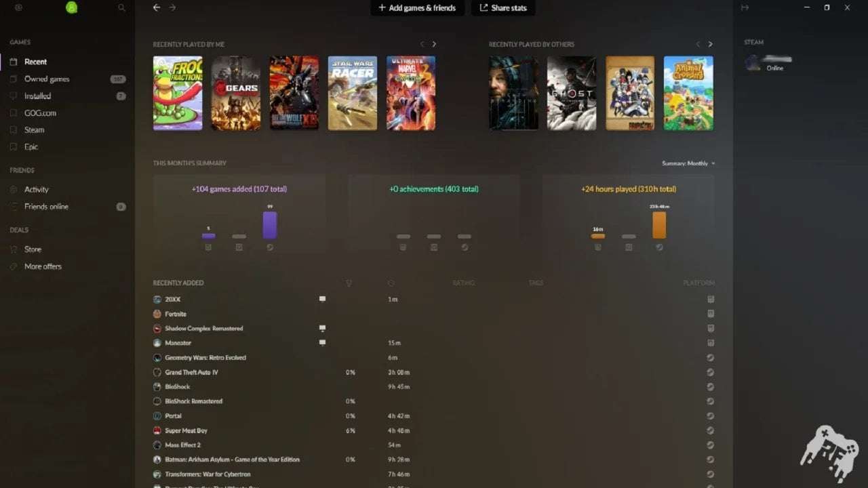This screenshot has width=868, height=488.
Task: Click the Steam platform icon on the Portal row
Action: (x=710, y=416)
